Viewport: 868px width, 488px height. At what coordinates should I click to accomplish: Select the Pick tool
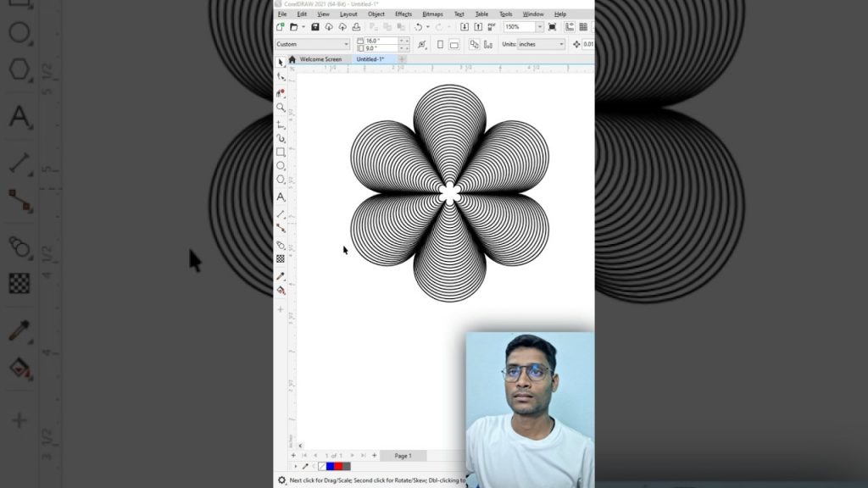pos(280,62)
